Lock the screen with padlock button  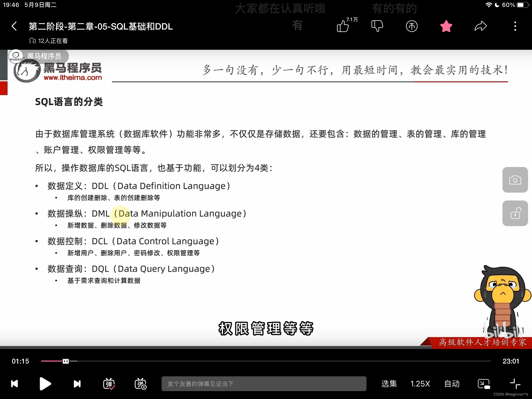point(515,213)
